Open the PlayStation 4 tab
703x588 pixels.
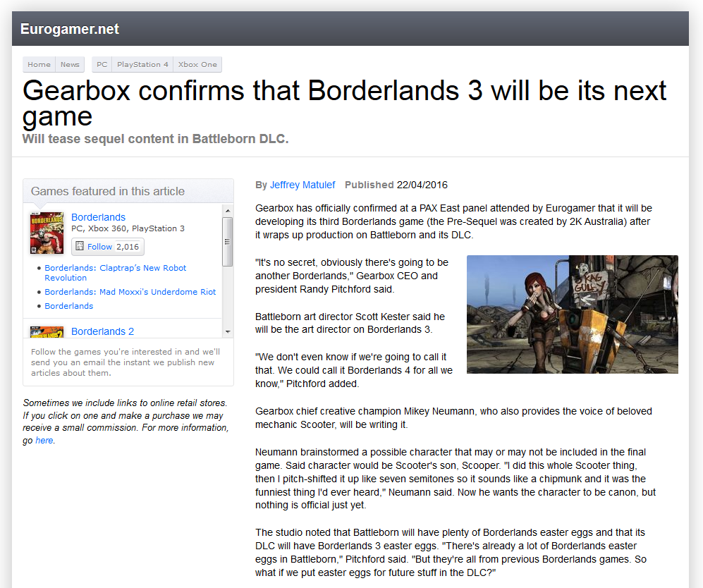pos(142,64)
